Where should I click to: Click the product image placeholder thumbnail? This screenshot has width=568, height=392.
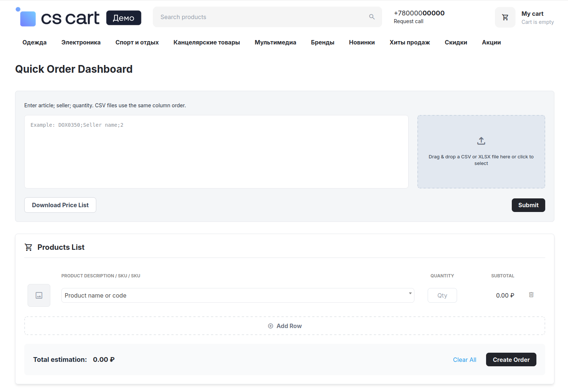(39, 295)
